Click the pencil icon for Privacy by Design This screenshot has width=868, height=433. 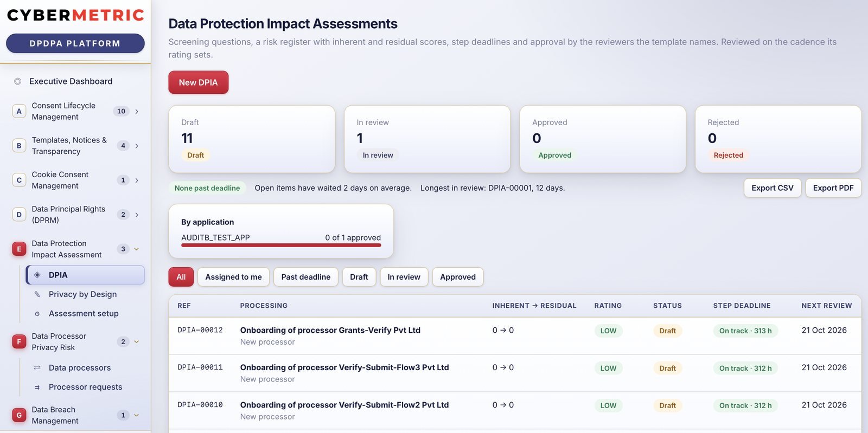tap(37, 294)
